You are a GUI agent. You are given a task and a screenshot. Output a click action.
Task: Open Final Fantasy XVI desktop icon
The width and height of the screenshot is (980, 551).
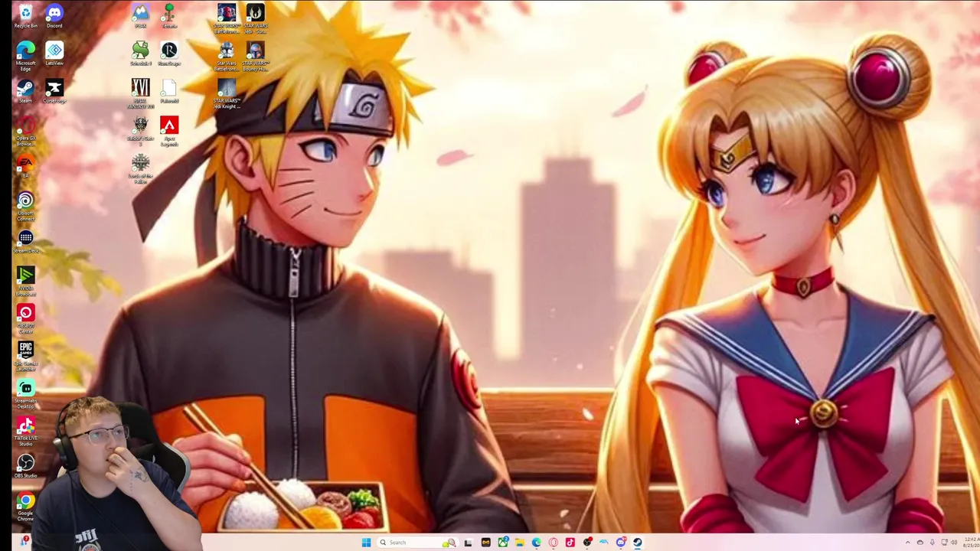[140, 93]
